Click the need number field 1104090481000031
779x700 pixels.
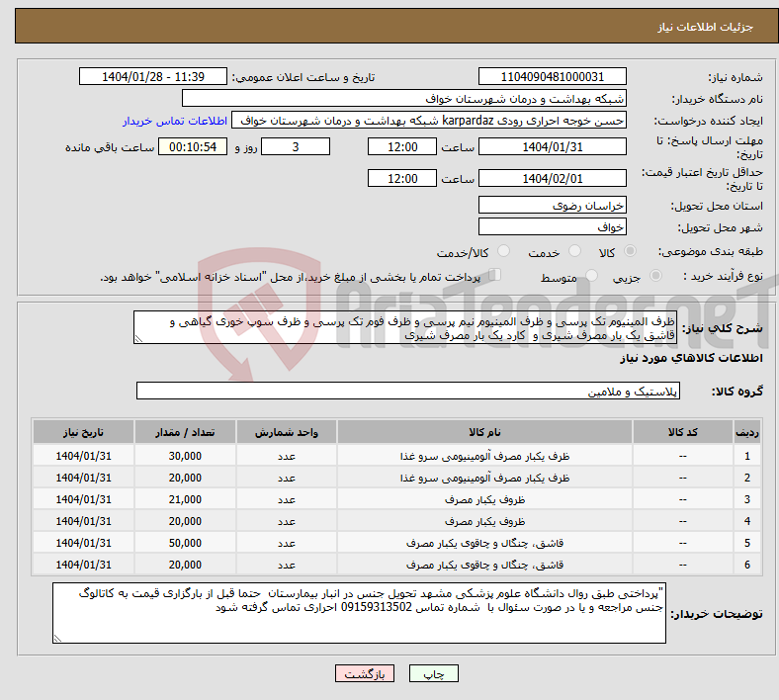552,77
